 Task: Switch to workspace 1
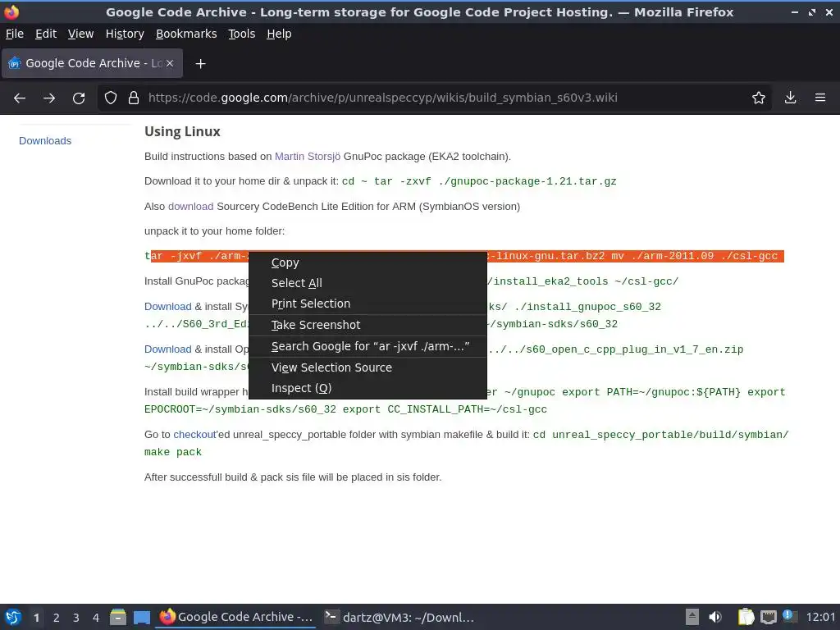click(x=36, y=618)
